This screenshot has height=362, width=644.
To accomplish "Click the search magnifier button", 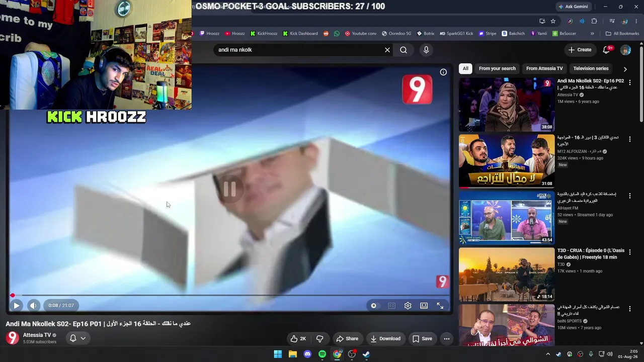I will tap(404, 50).
